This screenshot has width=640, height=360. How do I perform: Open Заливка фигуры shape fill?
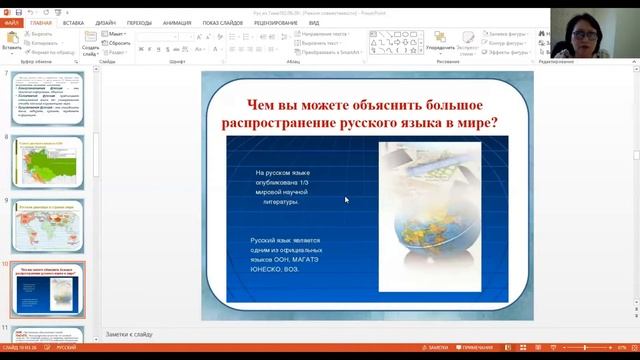pyautogui.click(x=505, y=34)
